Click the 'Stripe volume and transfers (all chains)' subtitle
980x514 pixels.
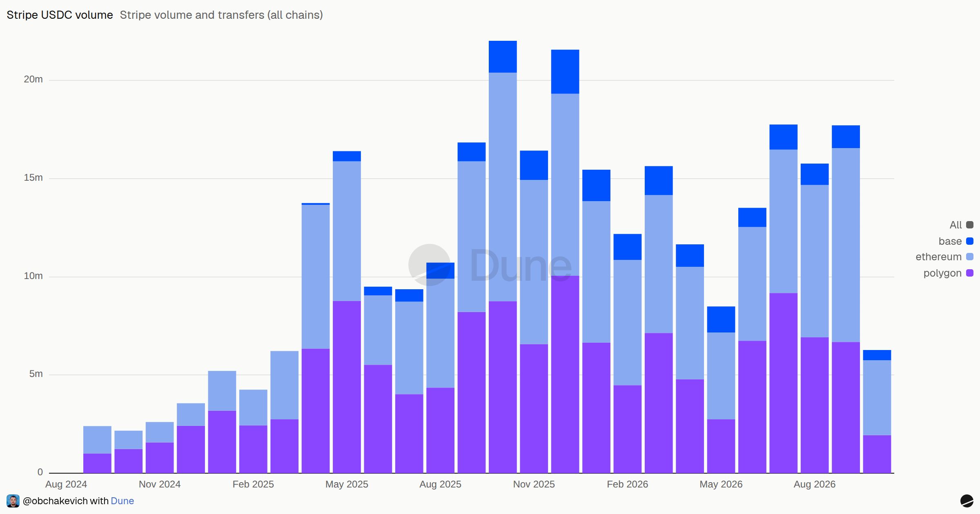221,15
